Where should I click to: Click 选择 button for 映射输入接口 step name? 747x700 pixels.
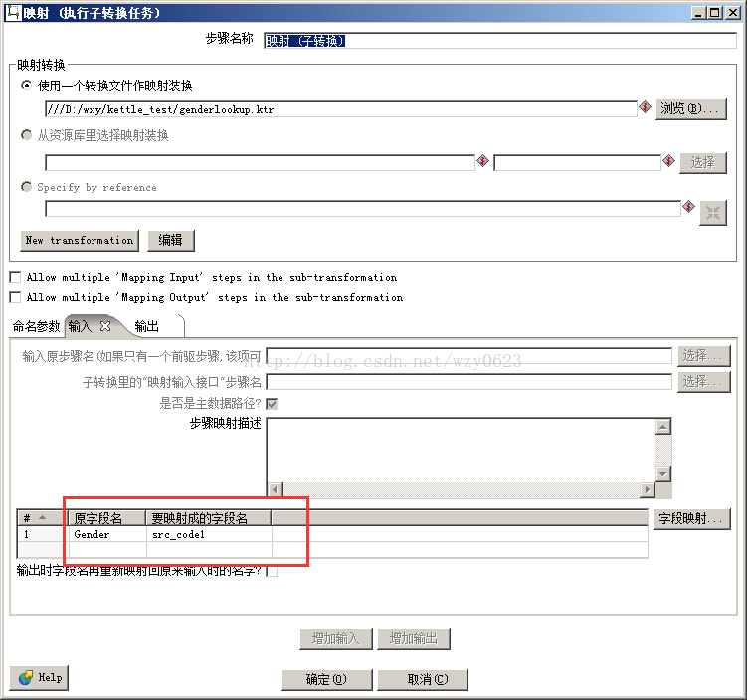[703, 382]
